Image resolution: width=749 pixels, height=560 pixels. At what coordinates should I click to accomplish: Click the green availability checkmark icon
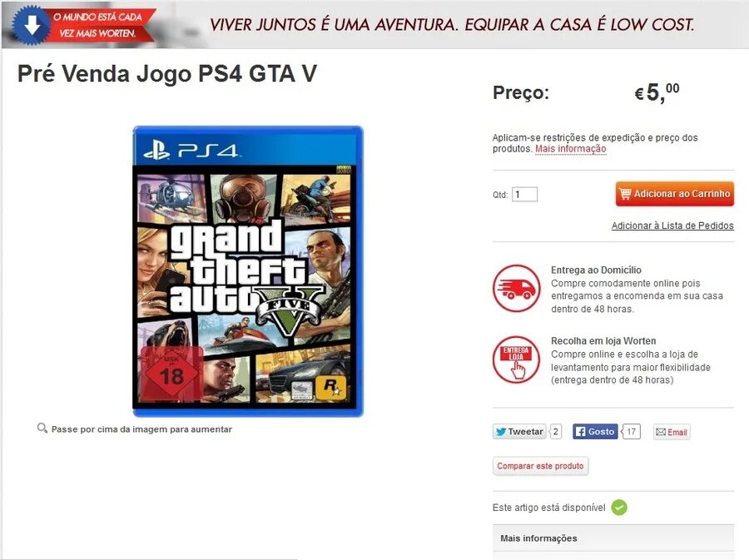(619, 508)
